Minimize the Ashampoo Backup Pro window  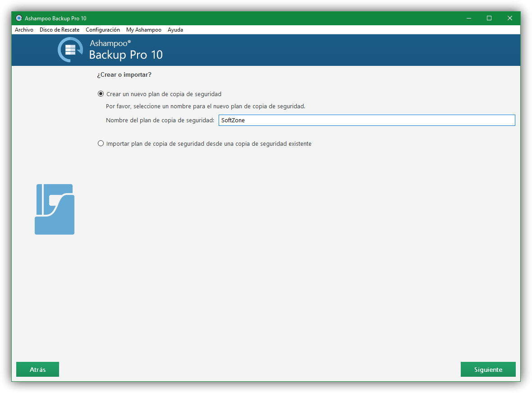tap(469, 18)
